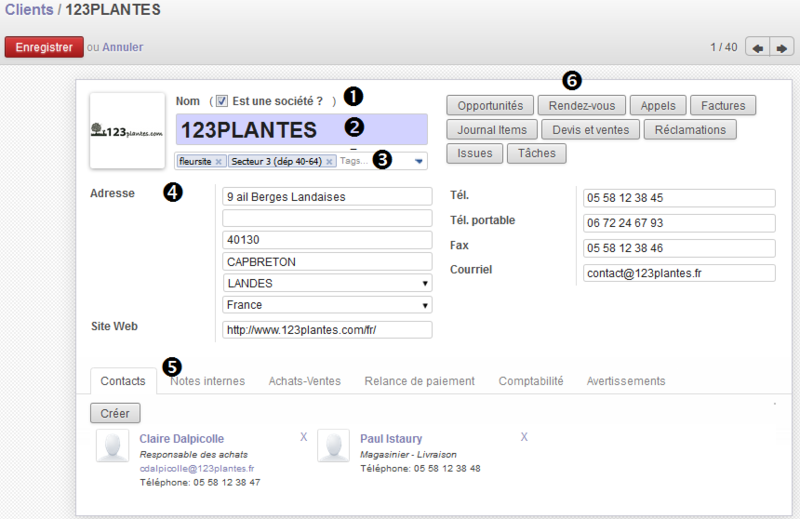Edit the Courriel email field
Image resolution: width=800 pixels, height=519 pixels.
pyautogui.click(x=679, y=273)
